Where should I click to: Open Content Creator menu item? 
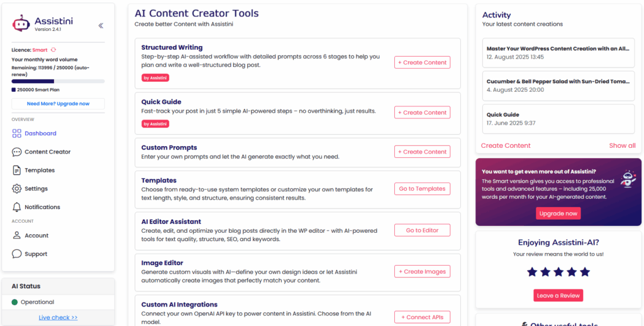pyautogui.click(x=48, y=152)
